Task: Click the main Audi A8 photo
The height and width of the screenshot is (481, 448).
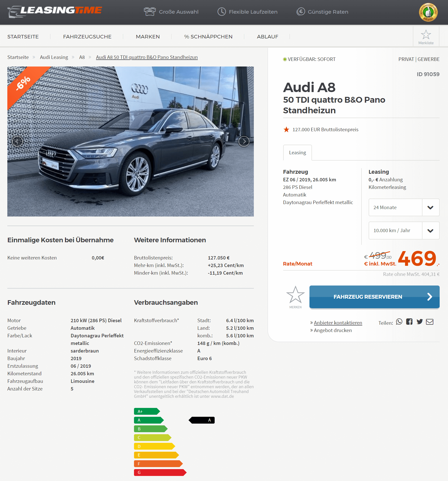Action: click(x=130, y=141)
